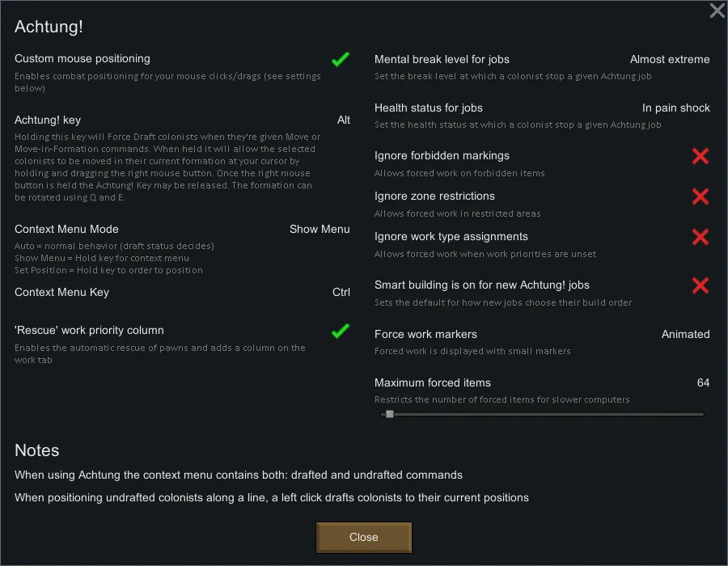This screenshot has width=728, height=566.
Task: Change the Context Menu Key Ctrl value
Action: [341, 292]
